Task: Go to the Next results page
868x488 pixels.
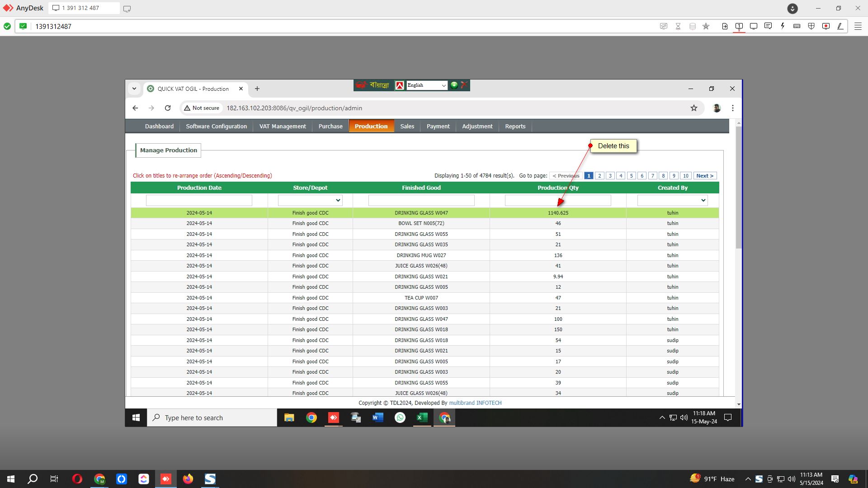Action: (x=704, y=176)
